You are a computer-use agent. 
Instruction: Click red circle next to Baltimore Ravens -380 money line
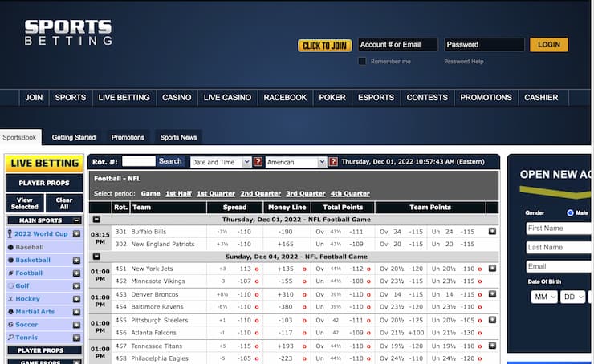(304, 307)
